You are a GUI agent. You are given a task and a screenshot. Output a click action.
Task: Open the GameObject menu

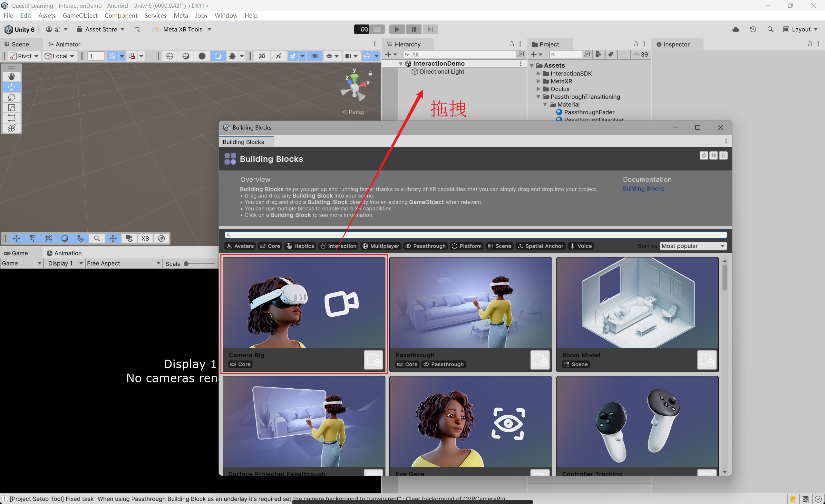tap(80, 15)
